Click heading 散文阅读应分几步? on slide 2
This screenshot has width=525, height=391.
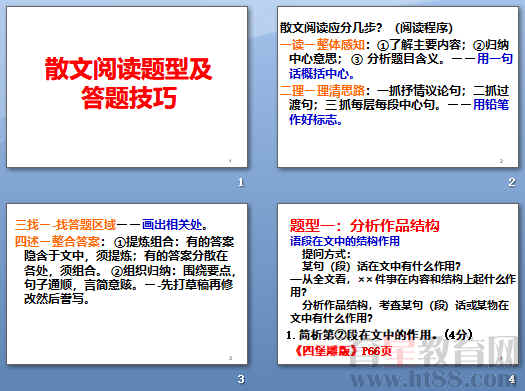331,28
